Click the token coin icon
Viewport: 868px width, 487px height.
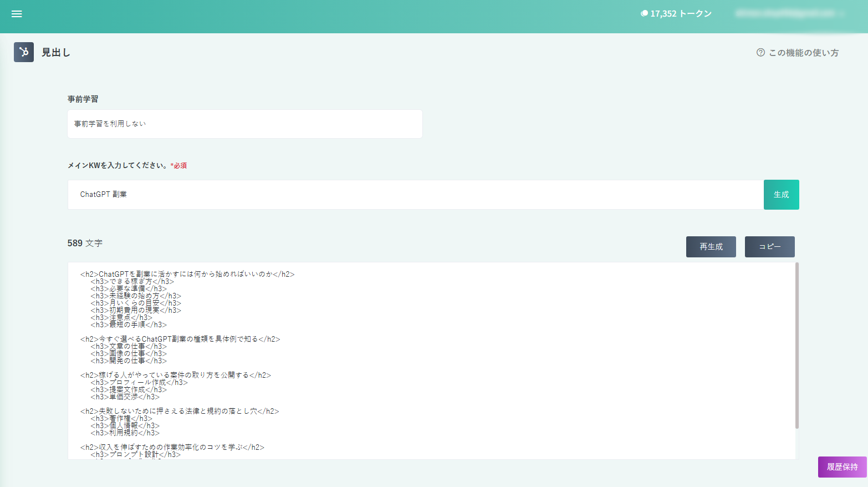tap(644, 13)
